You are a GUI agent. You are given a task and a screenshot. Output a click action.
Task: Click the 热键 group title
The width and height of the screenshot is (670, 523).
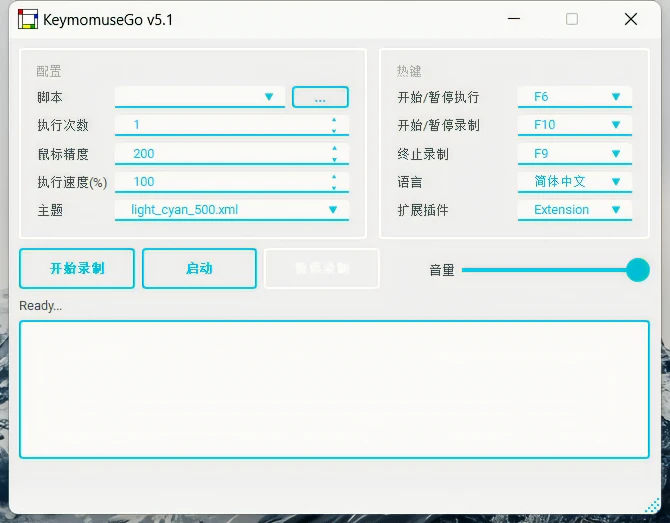coord(409,71)
